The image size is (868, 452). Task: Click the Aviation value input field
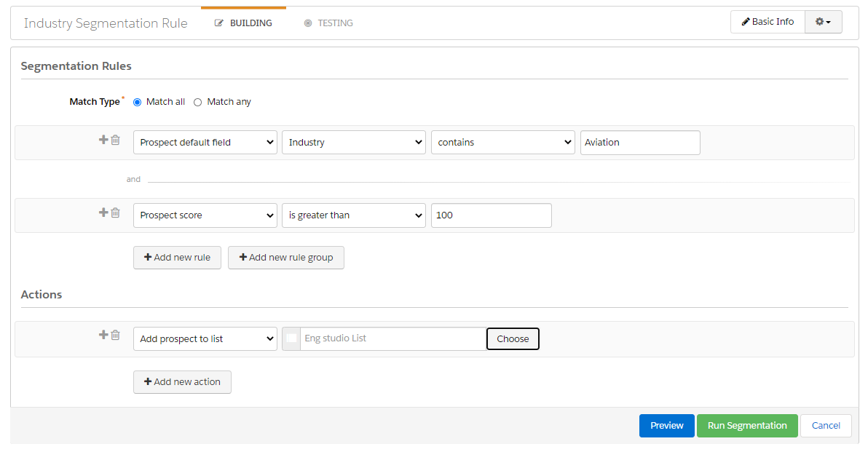[639, 142]
